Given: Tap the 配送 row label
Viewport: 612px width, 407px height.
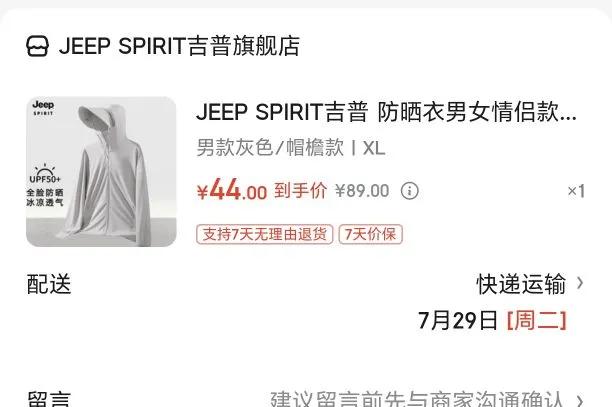Looking at the screenshot, I should 49,284.
